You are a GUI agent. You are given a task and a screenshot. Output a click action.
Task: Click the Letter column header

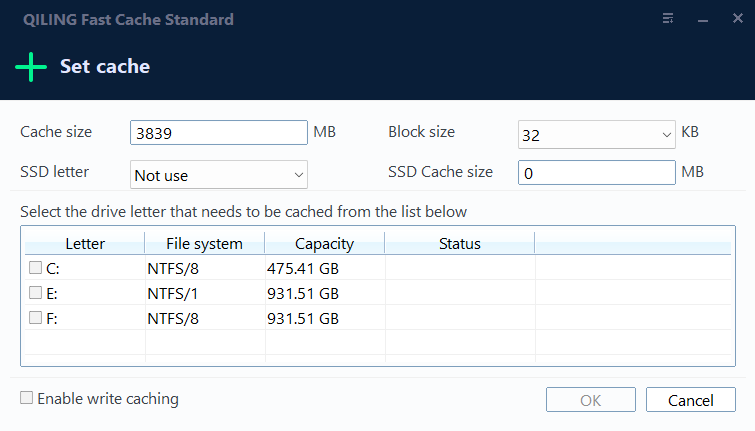pyautogui.click(x=85, y=243)
